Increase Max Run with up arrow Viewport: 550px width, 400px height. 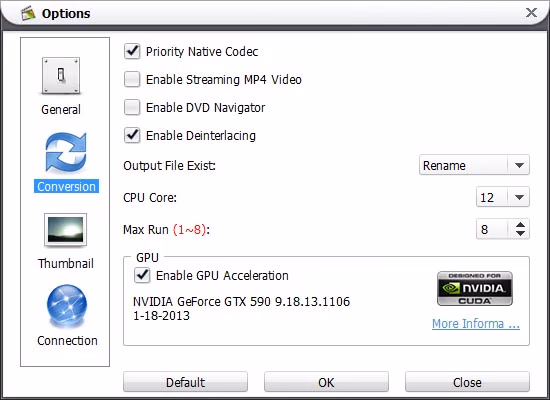(521, 225)
